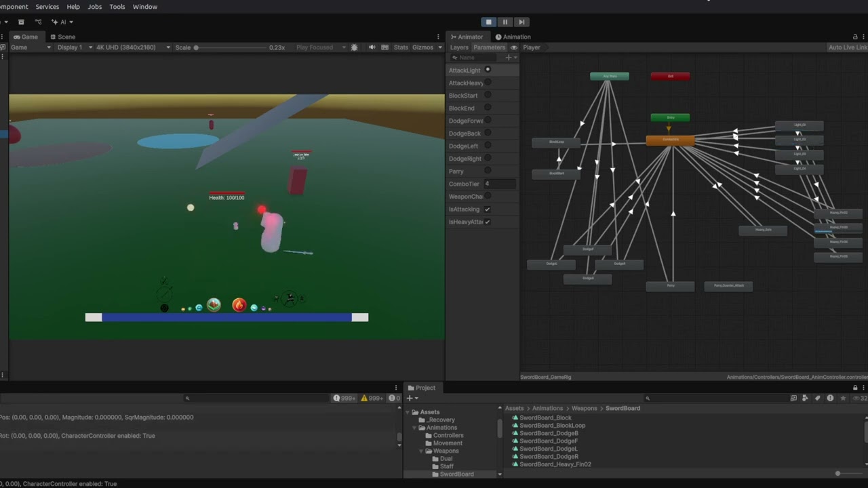Fire the BlockStart trigger radio button

point(488,96)
